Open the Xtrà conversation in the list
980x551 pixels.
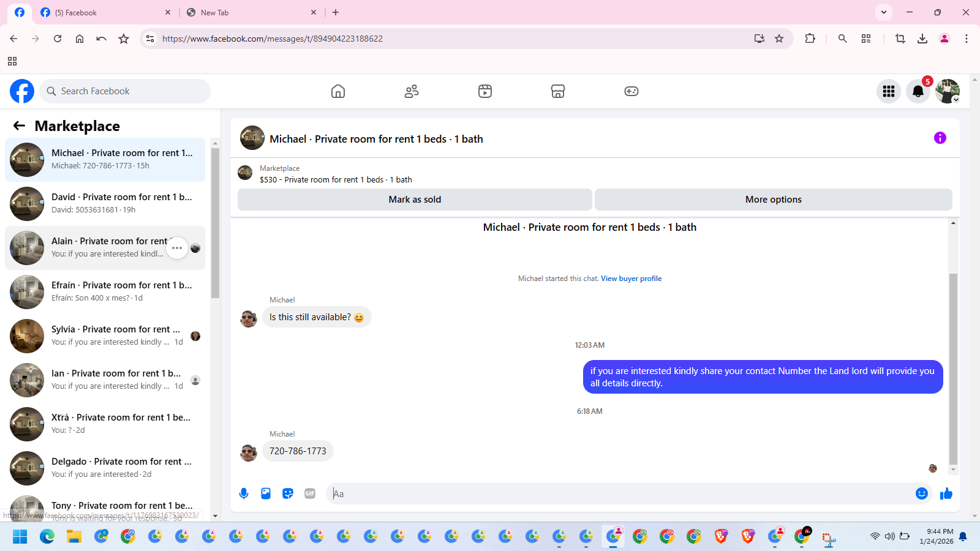[105, 424]
